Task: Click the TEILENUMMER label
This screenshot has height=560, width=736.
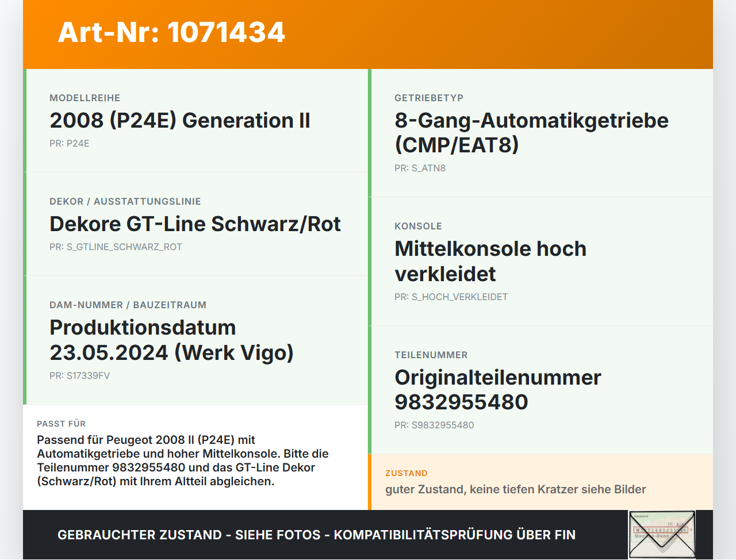Action: coord(431,355)
